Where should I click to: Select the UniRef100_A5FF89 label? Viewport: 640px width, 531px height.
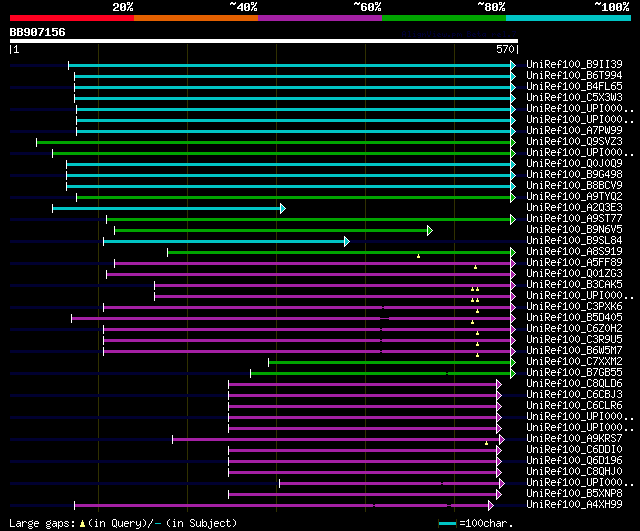click(x=574, y=263)
